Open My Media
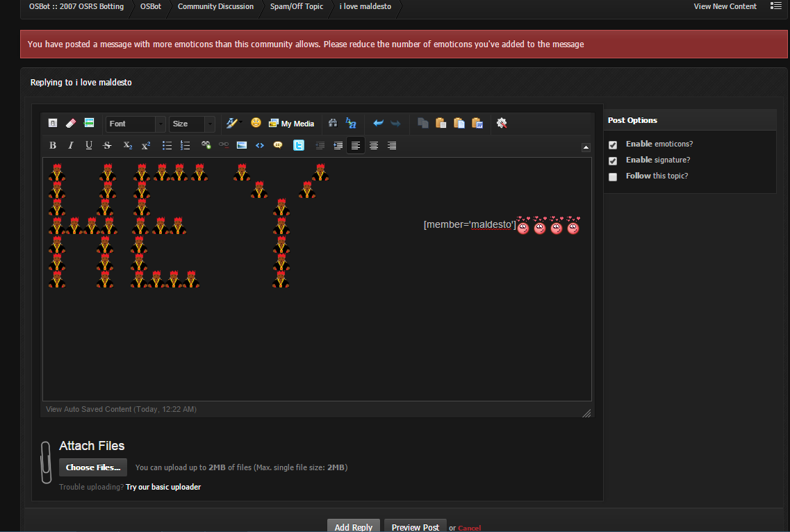This screenshot has height=532, width=790. [x=292, y=124]
